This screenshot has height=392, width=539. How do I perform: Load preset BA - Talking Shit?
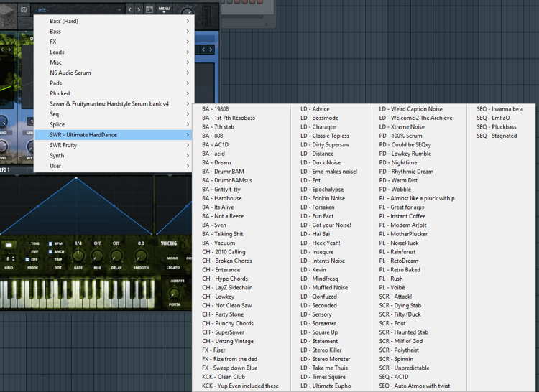pyautogui.click(x=222, y=234)
